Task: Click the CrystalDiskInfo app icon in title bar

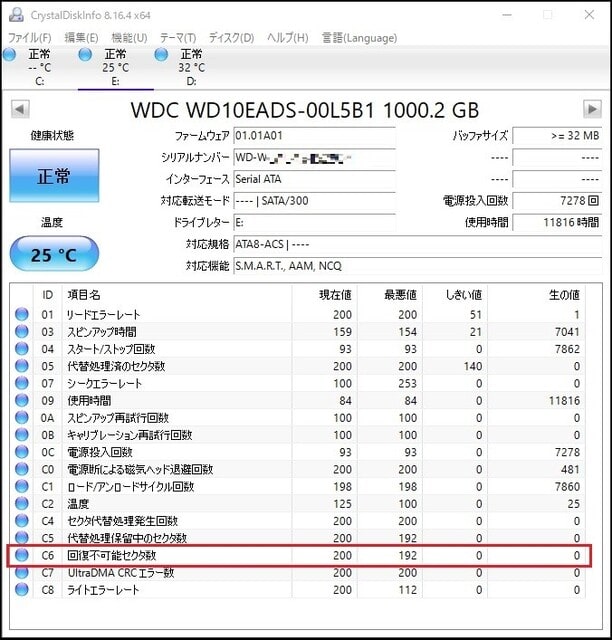Action: (x=17, y=15)
